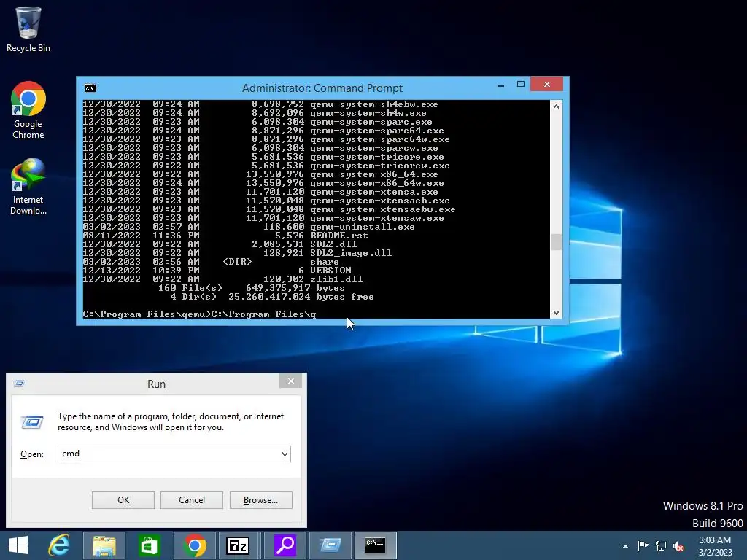Close the Run dialog
Screen dimensions: 747x560
(290, 381)
